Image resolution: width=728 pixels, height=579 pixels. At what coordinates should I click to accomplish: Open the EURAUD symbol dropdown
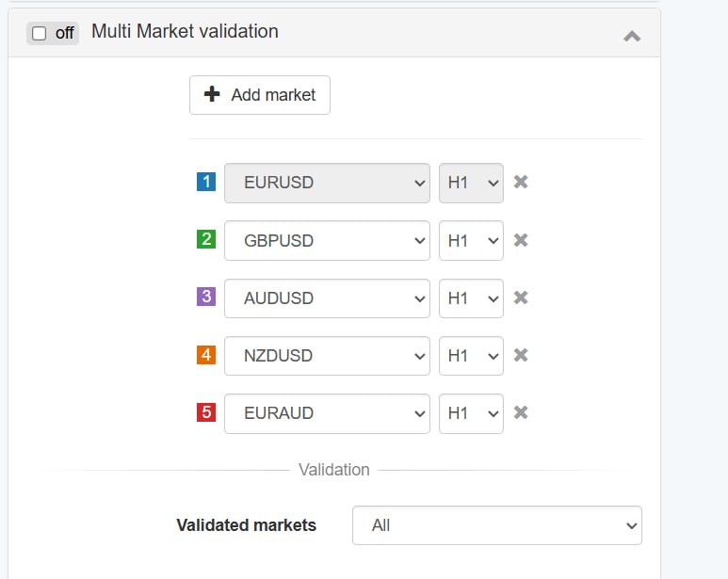pos(327,413)
